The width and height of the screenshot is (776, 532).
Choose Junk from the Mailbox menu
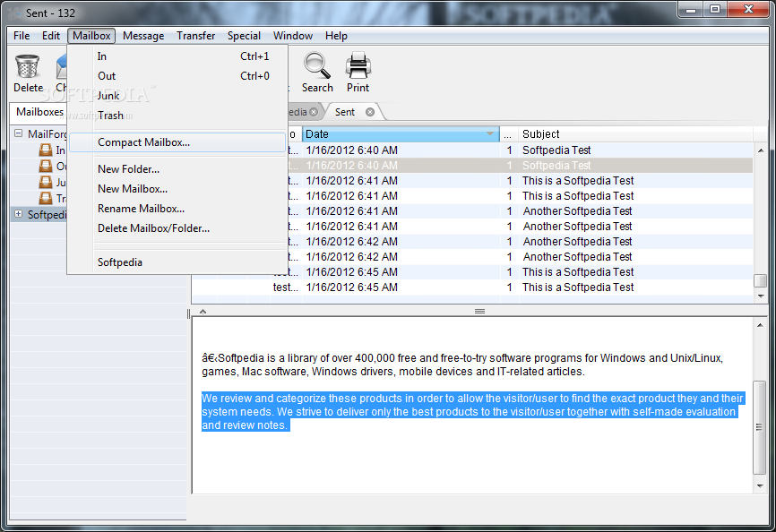(x=177, y=96)
